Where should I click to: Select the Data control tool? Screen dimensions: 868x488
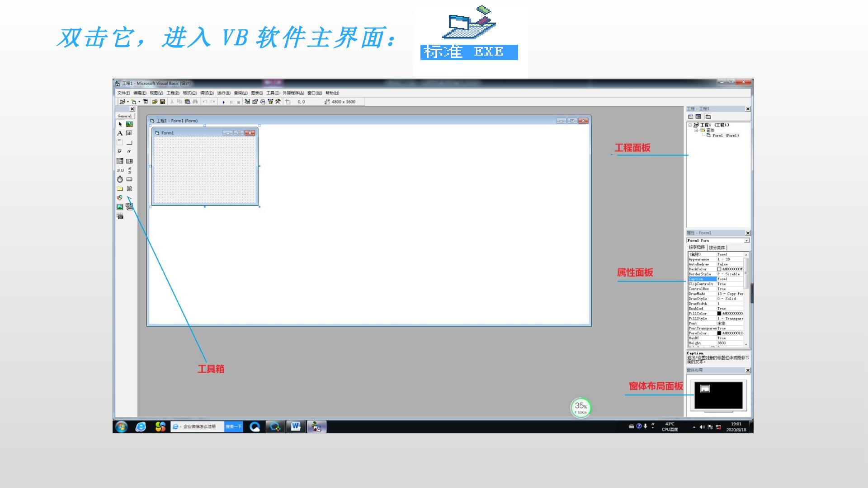129,207
